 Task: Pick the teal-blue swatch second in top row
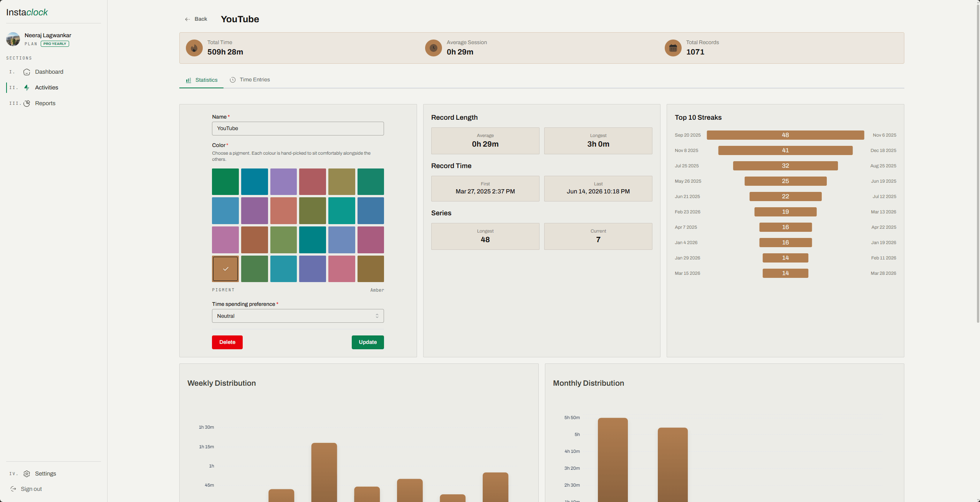[x=255, y=182]
